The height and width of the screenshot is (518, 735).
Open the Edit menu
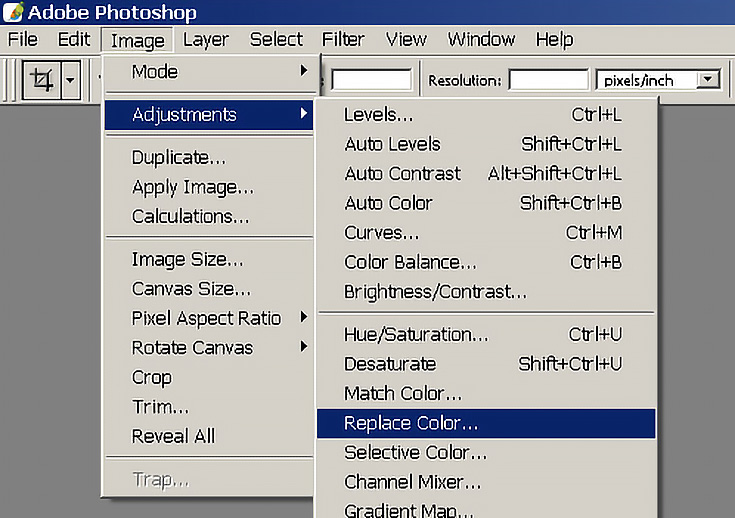[74, 39]
